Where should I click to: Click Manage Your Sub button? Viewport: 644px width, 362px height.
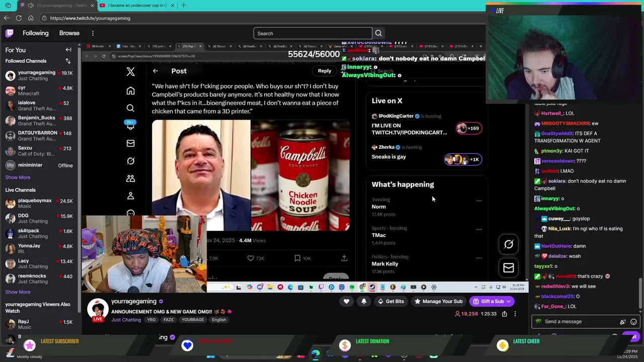coord(439,301)
